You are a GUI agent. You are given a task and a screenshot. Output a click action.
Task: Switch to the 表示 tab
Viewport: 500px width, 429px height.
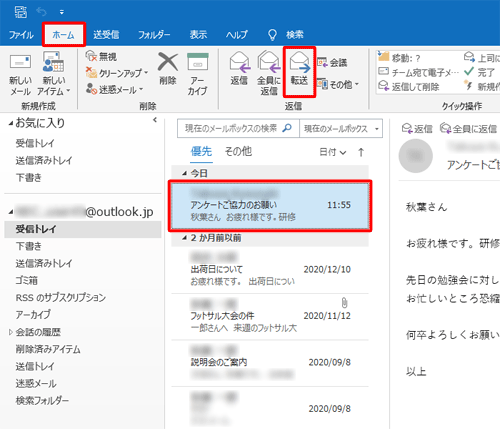pos(198,35)
